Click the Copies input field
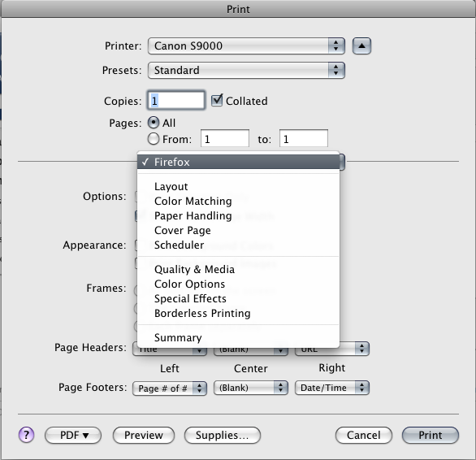This screenshot has width=476, height=460. [176, 100]
